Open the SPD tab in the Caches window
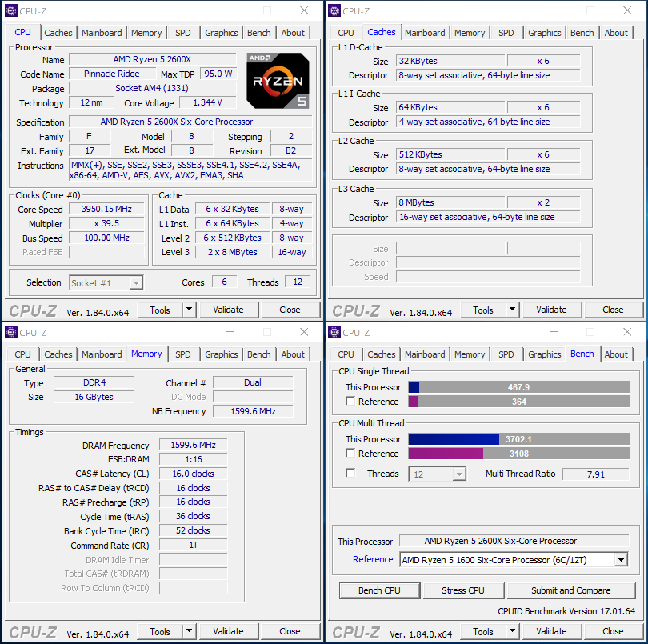Viewport: 648px width, 644px height. tap(506, 33)
